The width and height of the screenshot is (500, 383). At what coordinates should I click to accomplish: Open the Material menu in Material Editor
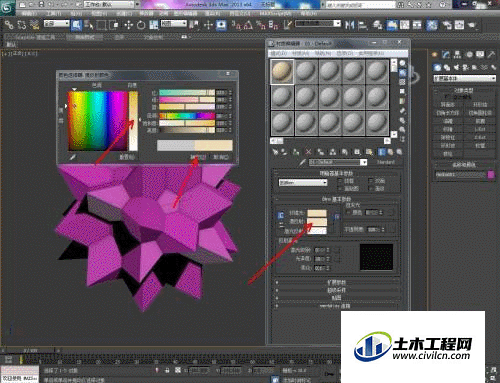point(300,53)
